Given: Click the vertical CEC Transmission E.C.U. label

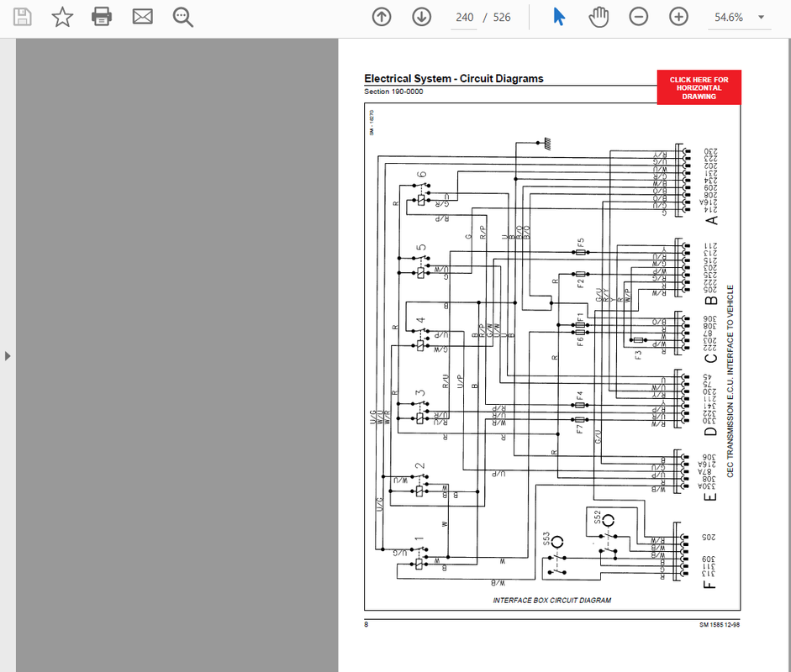Looking at the screenshot, I should click(x=730, y=381).
